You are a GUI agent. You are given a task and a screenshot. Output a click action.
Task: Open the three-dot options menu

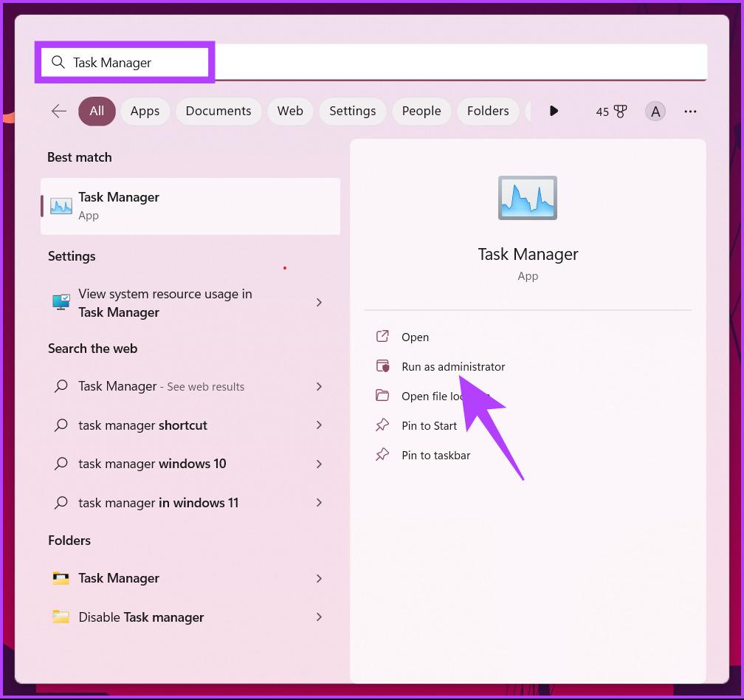690,111
